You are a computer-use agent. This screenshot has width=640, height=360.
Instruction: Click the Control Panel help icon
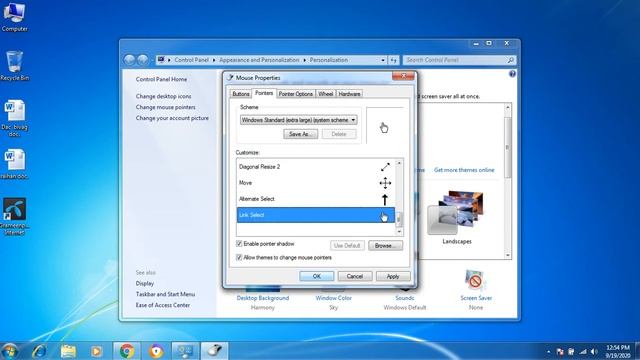coord(512,74)
